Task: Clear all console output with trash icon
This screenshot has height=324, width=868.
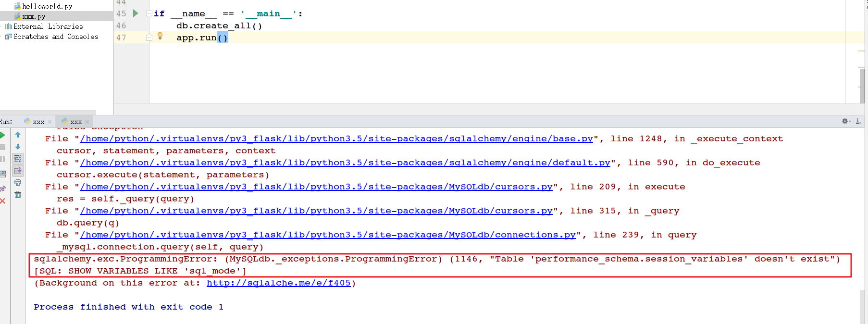Action: (18, 195)
